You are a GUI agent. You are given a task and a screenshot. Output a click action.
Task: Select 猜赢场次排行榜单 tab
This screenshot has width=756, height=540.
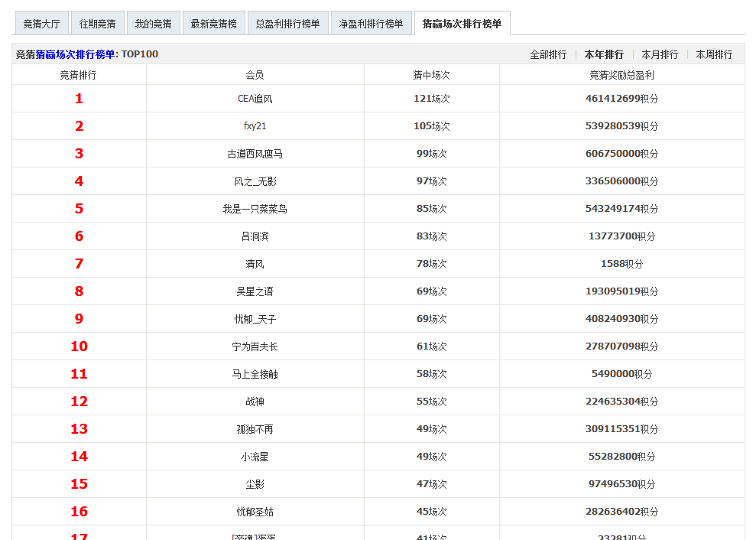[462, 24]
